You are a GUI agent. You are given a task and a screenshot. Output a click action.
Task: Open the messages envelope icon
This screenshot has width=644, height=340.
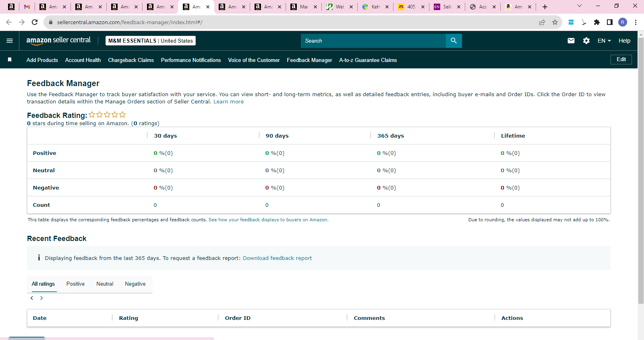(x=571, y=41)
